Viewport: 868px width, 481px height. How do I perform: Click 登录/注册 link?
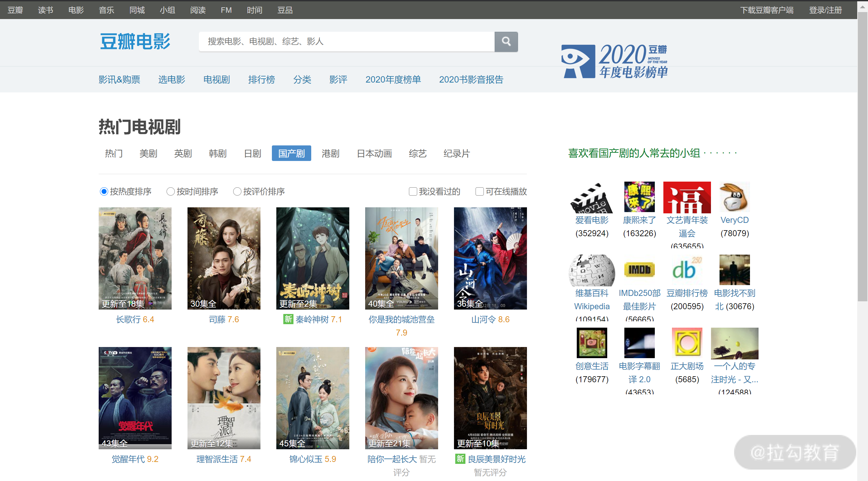pyautogui.click(x=825, y=10)
